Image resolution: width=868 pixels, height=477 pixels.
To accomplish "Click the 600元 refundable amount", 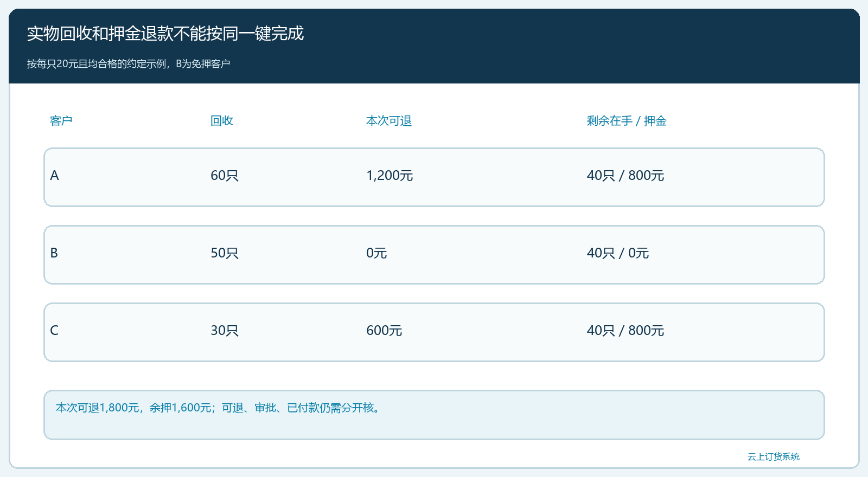I will [384, 331].
